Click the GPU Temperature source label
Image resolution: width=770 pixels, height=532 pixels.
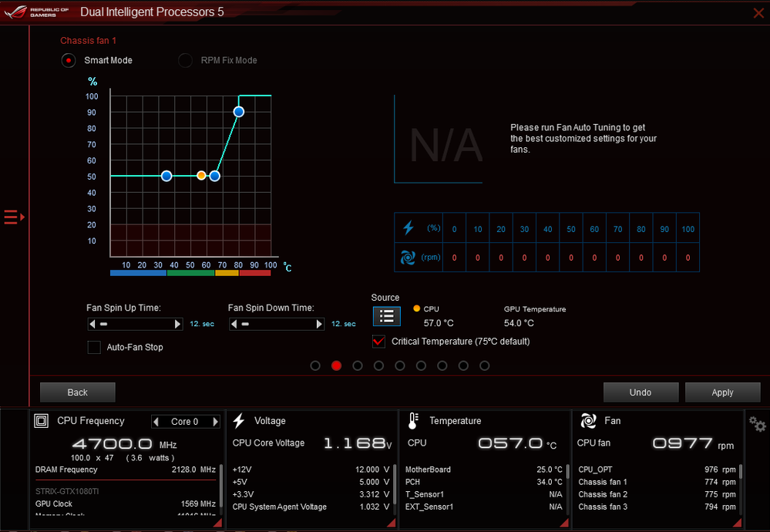[x=535, y=309]
